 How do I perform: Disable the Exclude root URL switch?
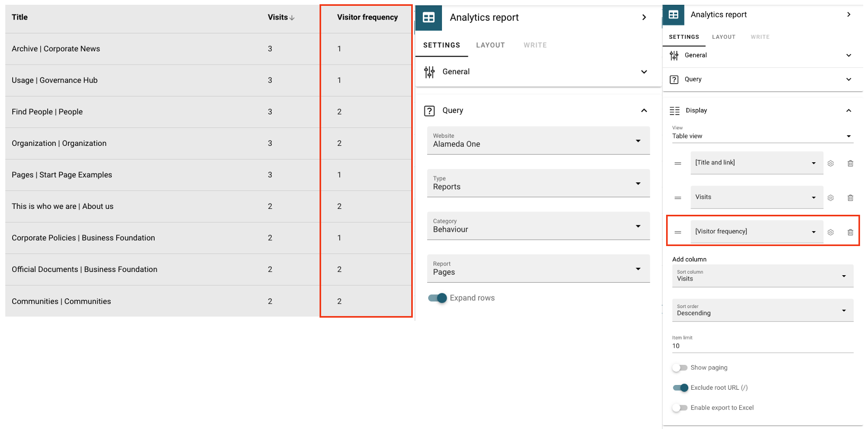tap(680, 388)
